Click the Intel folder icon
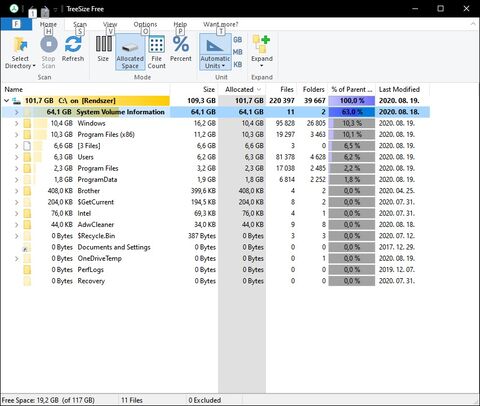Viewport: 480px width, 406px height. tap(27, 213)
